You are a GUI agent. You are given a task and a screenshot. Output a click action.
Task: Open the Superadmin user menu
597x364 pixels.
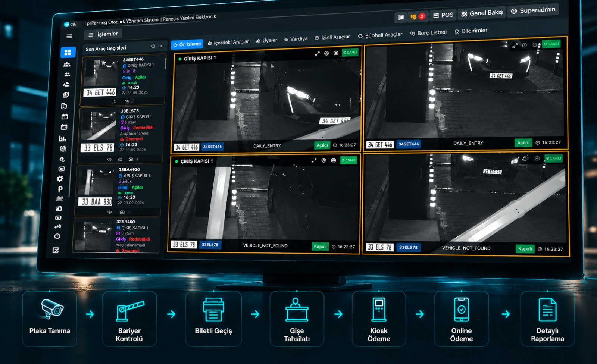pyautogui.click(x=533, y=10)
